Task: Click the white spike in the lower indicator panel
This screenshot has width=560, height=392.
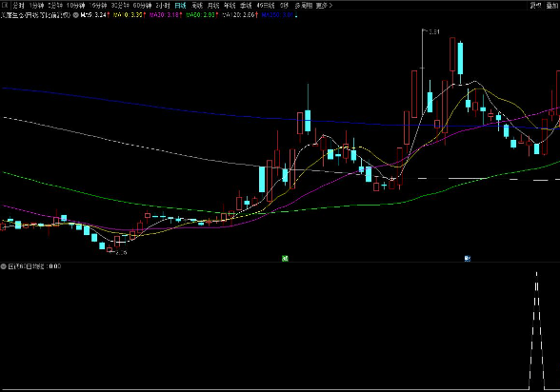Action: click(x=536, y=331)
